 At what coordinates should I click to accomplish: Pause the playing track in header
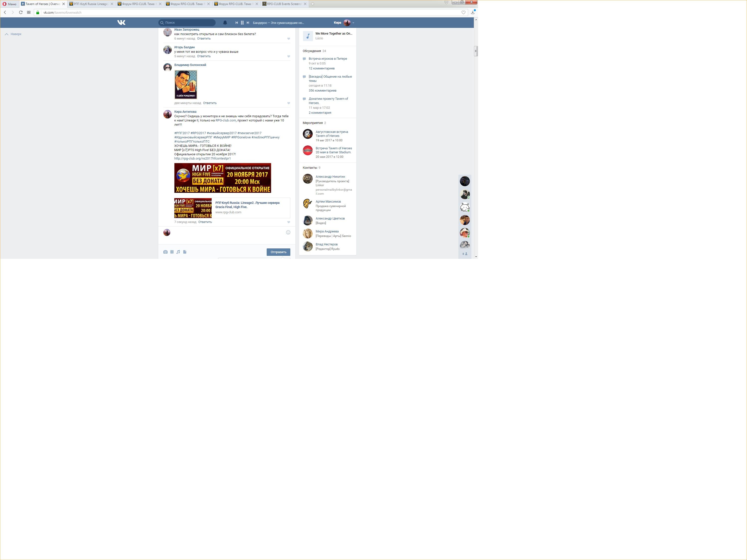(242, 23)
